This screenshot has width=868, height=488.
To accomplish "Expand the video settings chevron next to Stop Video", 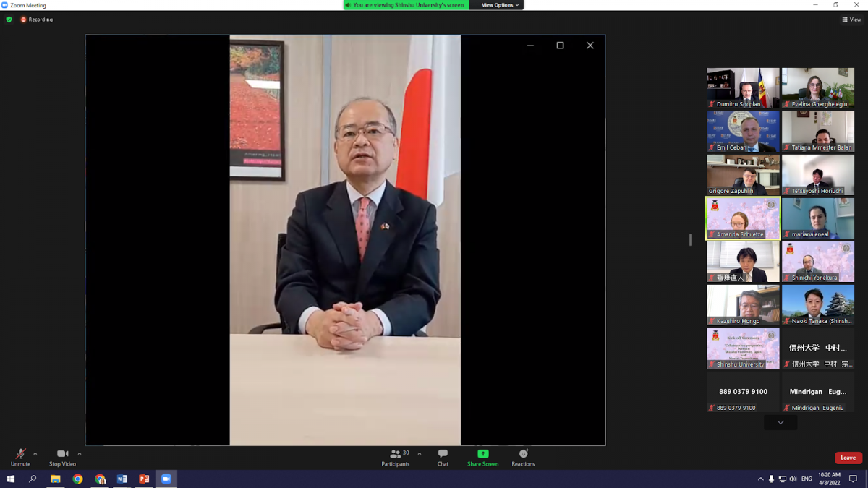I will point(78,454).
